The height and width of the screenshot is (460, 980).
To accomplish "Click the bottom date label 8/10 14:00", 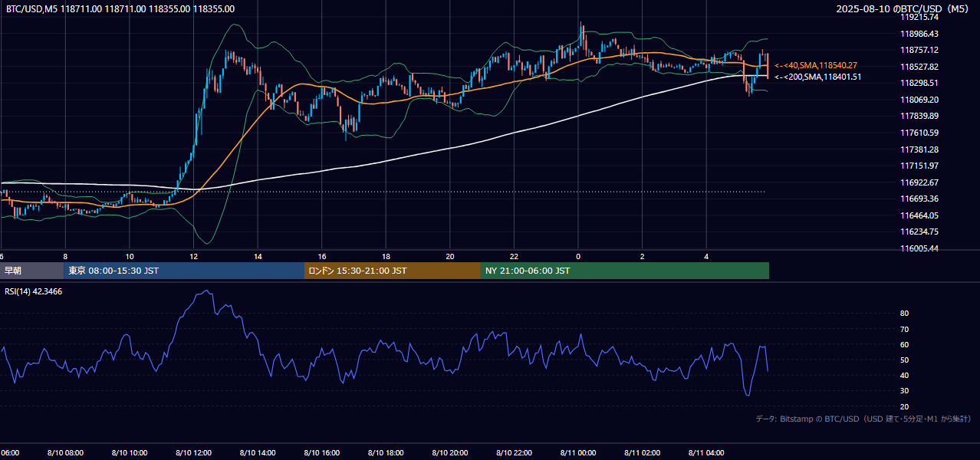I will tap(258, 453).
